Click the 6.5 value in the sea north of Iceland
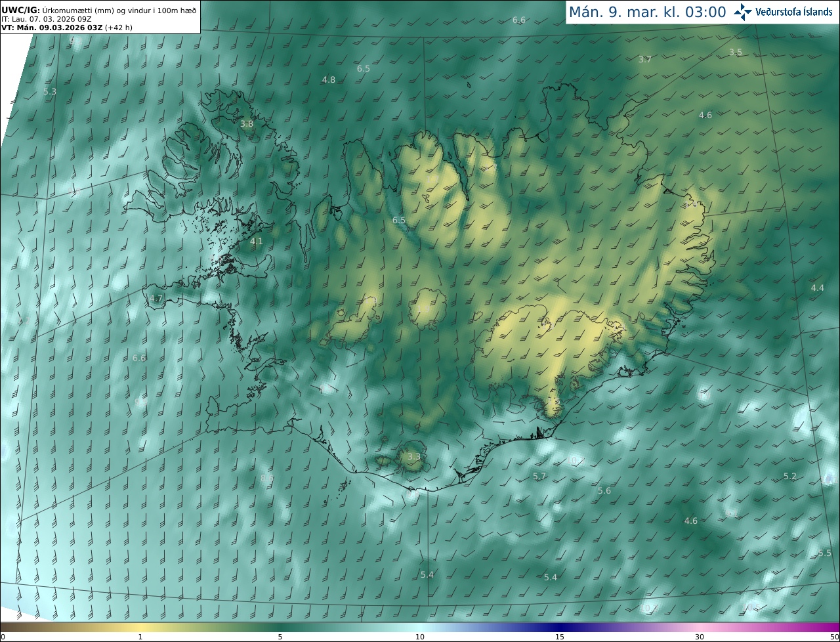Image resolution: width=840 pixels, height=642 pixels. click(x=364, y=68)
